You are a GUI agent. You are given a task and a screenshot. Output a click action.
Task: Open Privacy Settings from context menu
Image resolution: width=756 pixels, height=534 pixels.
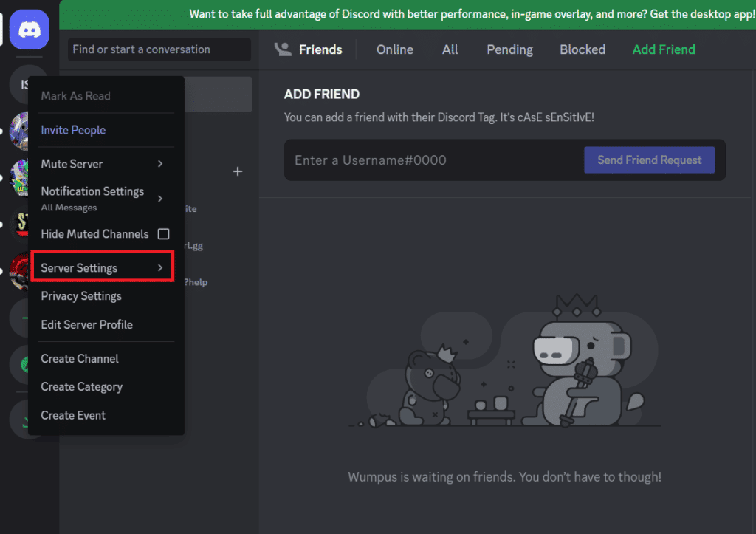[x=106, y=296]
